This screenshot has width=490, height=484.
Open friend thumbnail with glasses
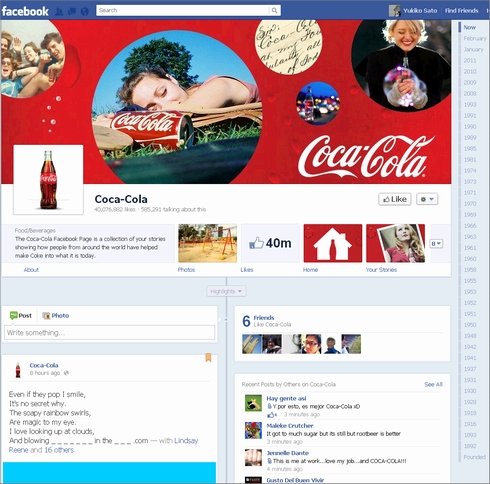click(311, 344)
